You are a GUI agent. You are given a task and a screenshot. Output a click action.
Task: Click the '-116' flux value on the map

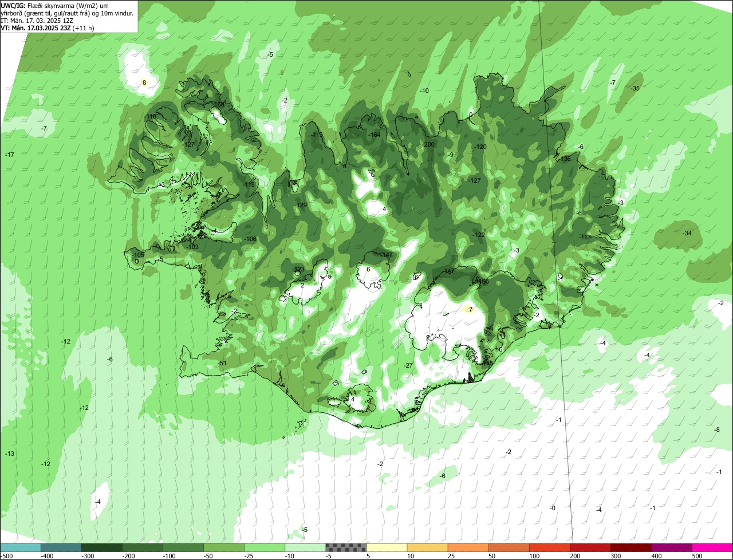(x=151, y=117)
